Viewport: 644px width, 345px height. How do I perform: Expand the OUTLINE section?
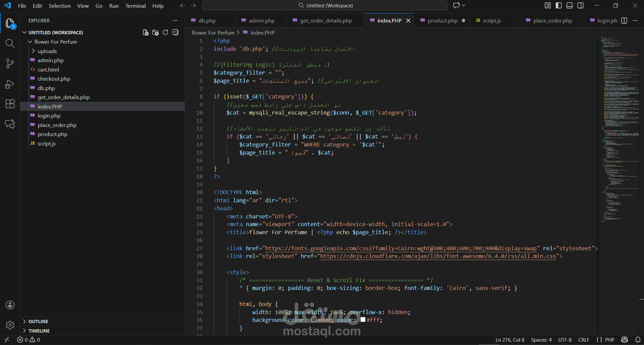tap(38, 321)
